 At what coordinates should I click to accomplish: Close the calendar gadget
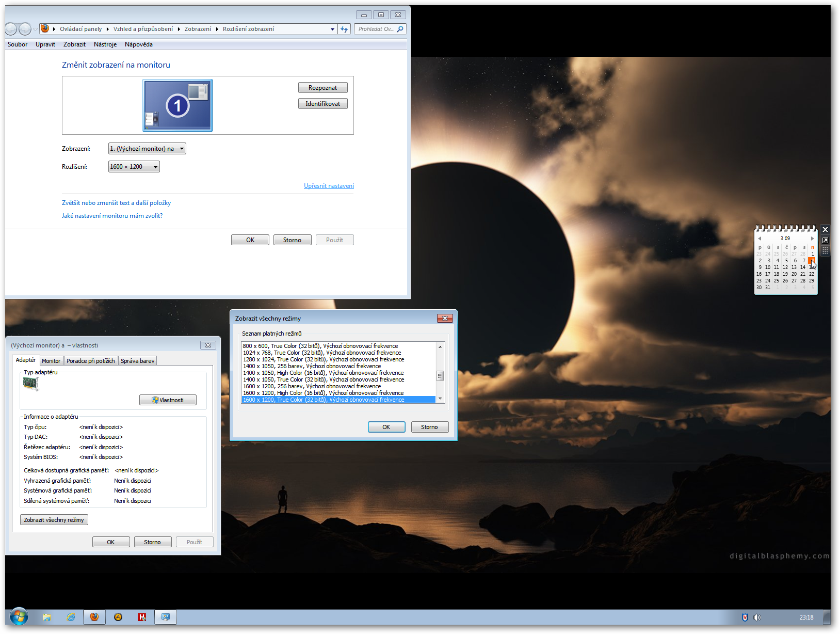click(x=825, y=230)
